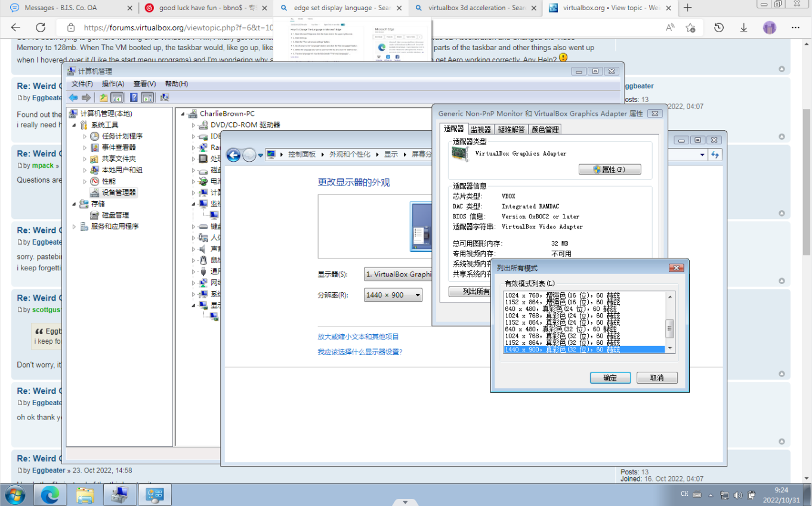Expand 事件查看器 tree node
812x506 pixels.
click(85, 147)
